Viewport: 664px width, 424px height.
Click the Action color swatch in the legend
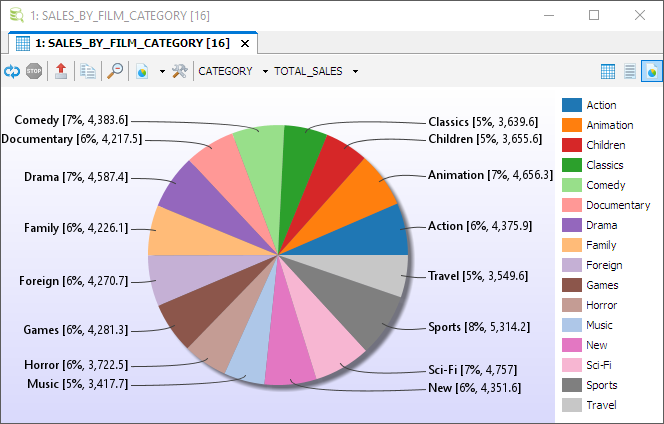571,105
